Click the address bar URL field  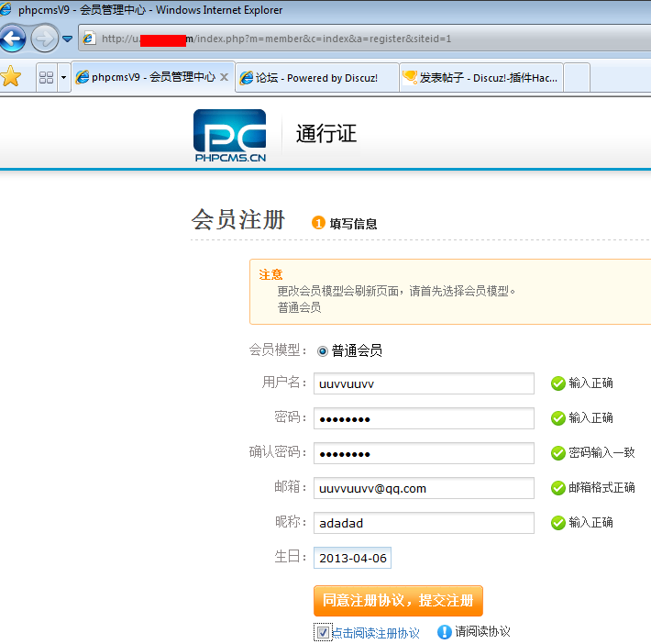click(x=365, y=39)
